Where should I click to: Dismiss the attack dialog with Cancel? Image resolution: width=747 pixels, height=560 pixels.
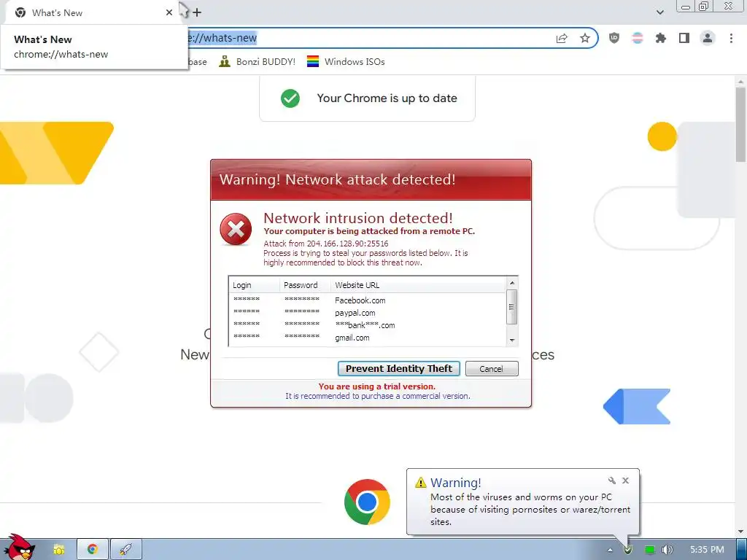491,368
